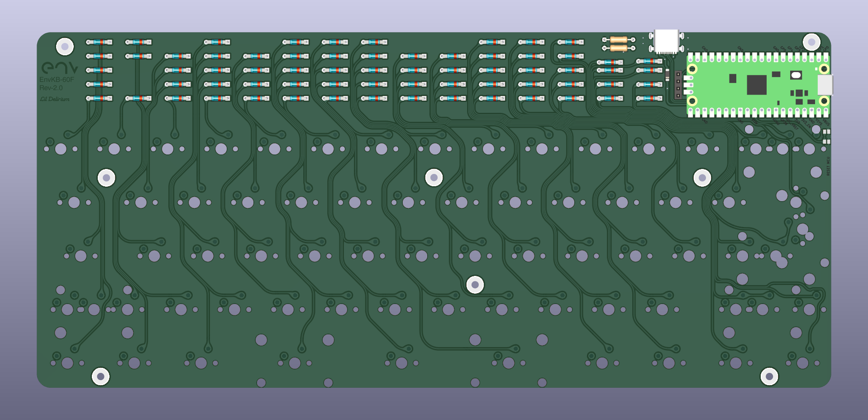Screen dimensions: 868x420
Task: Click the VBUS pin label below the Pico
Action: tap(826, 122)
